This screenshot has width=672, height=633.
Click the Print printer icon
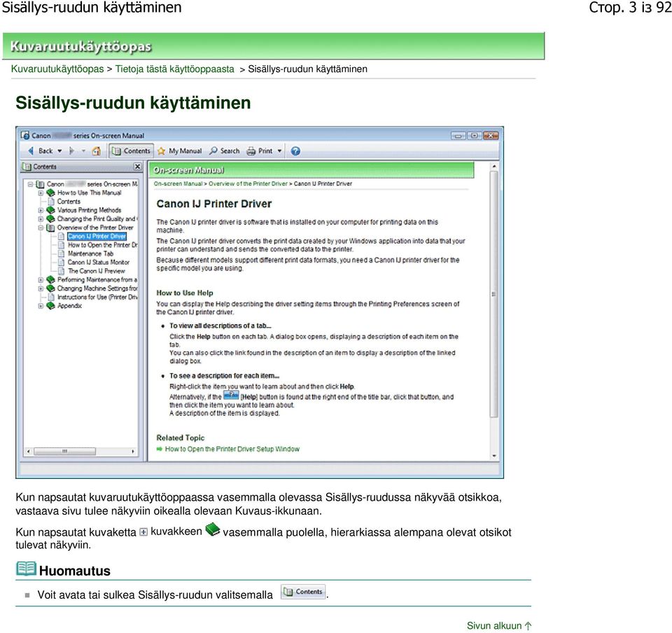pos(251,151)
